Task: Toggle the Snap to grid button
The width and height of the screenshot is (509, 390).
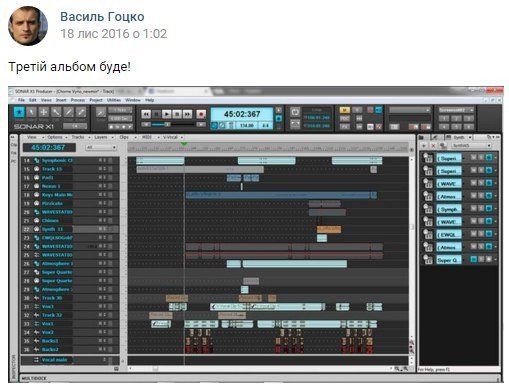Action: point(101,113)
